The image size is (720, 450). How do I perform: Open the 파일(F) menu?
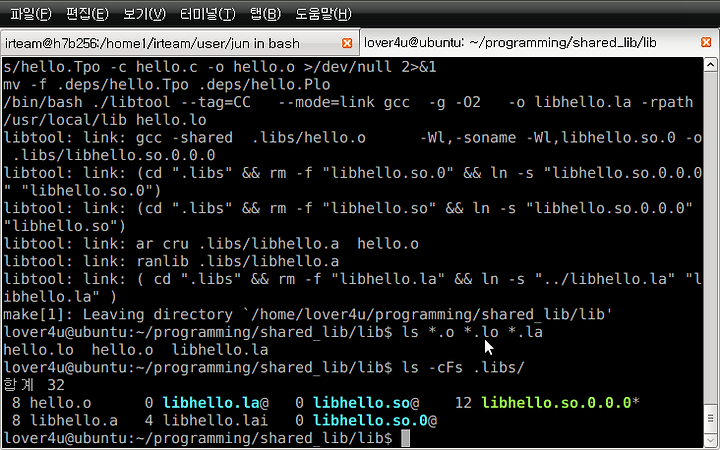tap(30, 14)
